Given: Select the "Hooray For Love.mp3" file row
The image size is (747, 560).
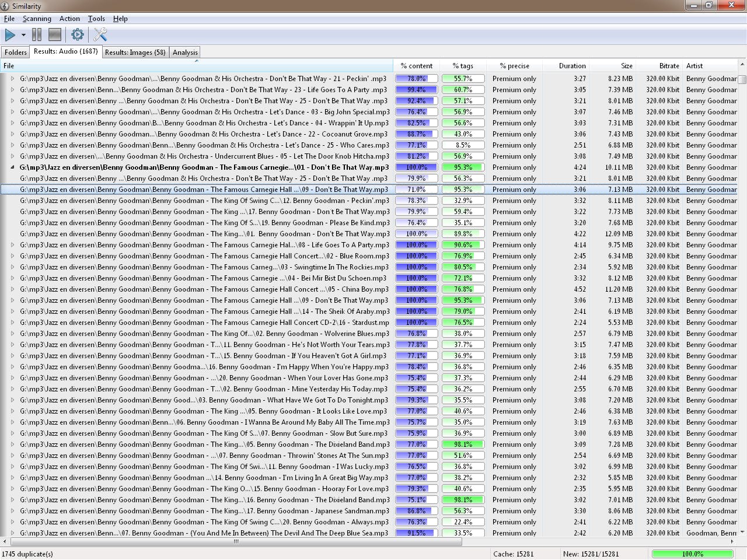Looking at the screenshot, I should coord(369,489).
